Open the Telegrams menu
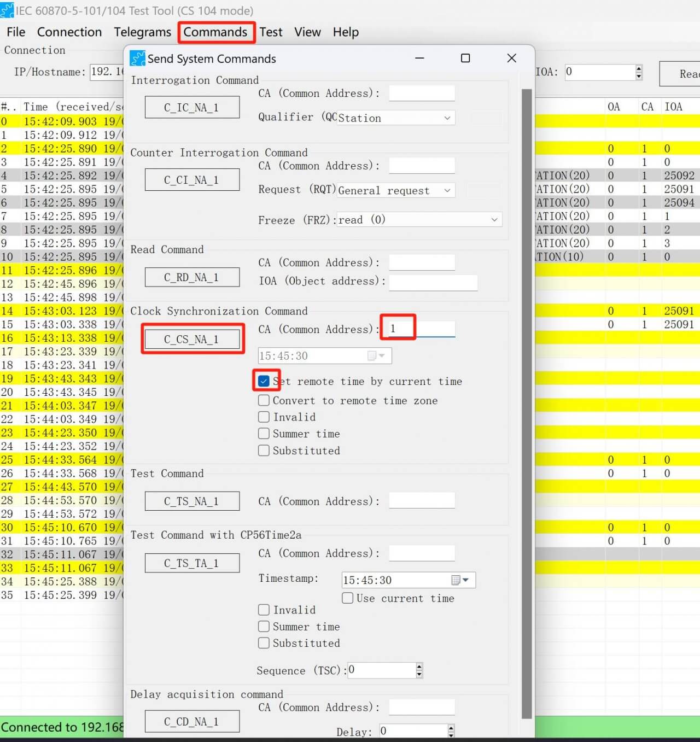The width and height of the screenshot is (700, 742). (x=142, y=32)
